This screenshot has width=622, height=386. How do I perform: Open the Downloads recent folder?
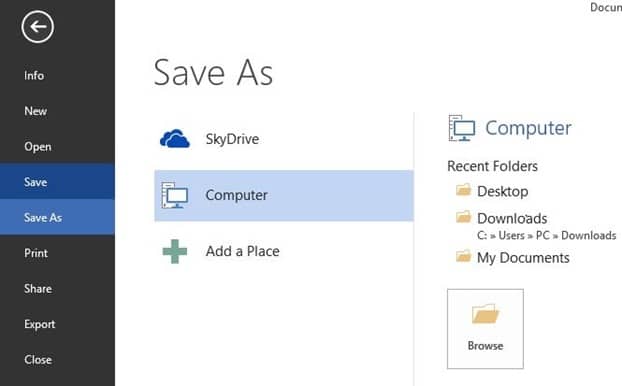pyautogui.click(x=512, y=218)
